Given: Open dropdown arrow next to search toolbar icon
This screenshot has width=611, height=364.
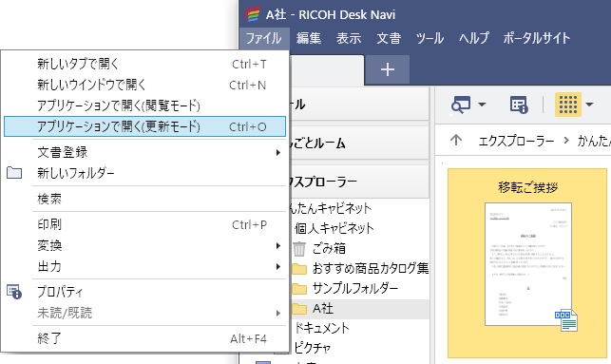Looking at the screenshot, I should (482, 105).
